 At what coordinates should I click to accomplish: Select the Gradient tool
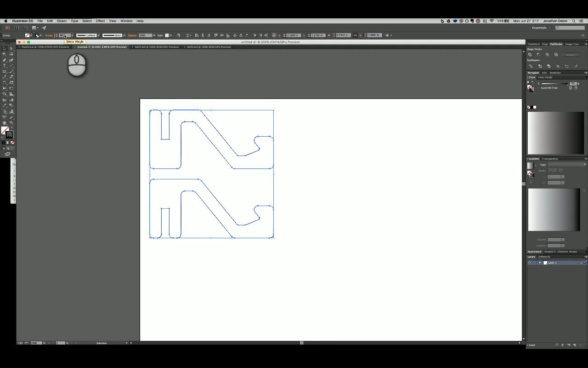click(x=11, y=100)
